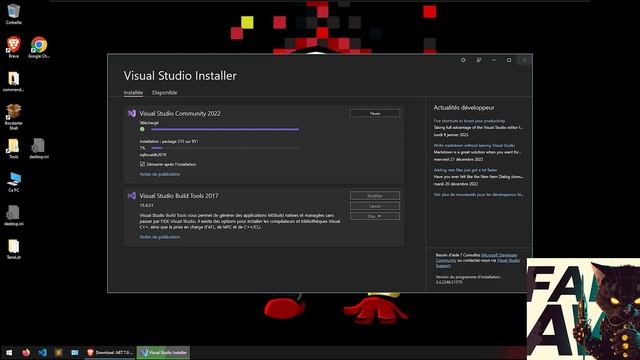640x360 pixels.
Task: Open the Sublime Text taskbar icon
Action: click(x=58, y=352)
